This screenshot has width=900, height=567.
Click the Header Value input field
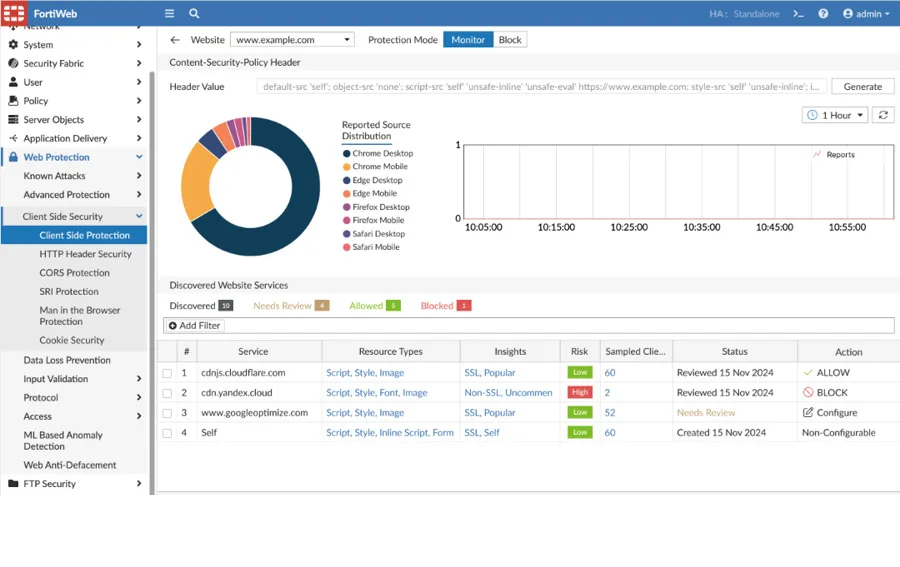coord(541,87)
